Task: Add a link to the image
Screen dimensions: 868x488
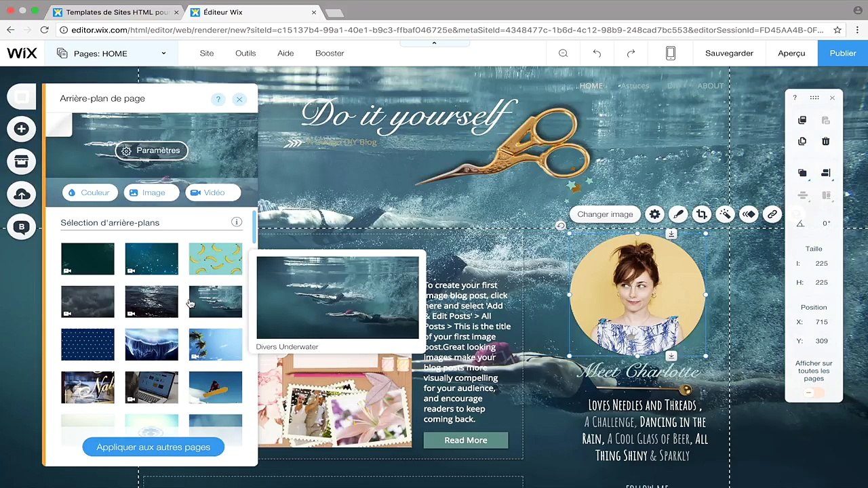Action: point(772,214)
